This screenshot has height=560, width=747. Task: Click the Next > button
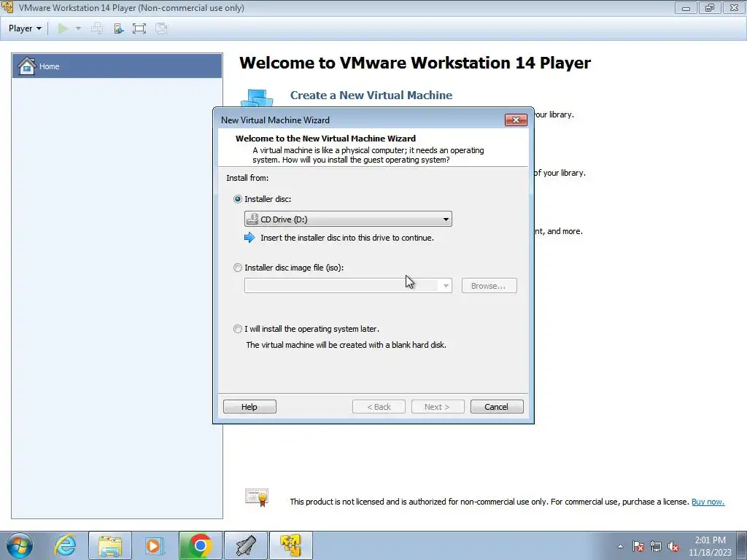point(438,407)
